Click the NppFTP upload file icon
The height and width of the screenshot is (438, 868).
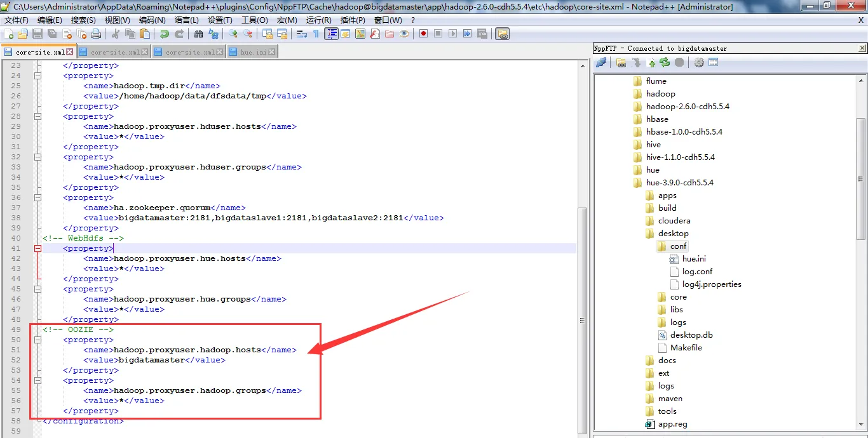(x=651, y=62)
